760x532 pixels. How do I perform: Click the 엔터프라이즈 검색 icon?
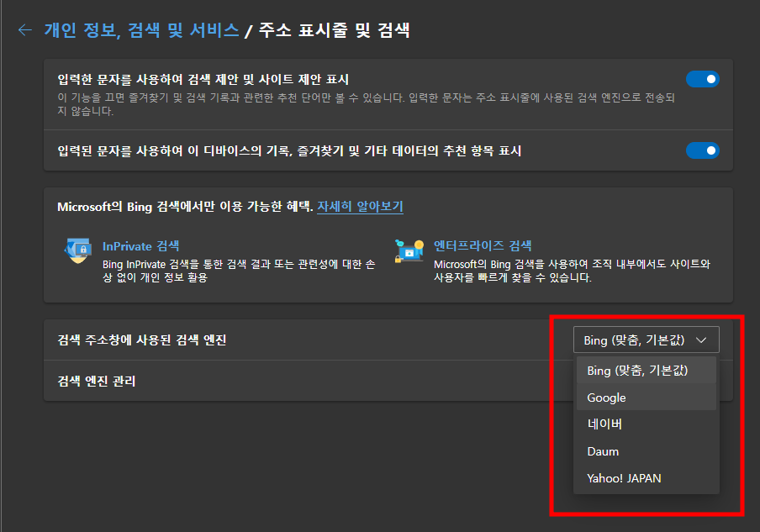pyautogui.click(x=409, y=250)
